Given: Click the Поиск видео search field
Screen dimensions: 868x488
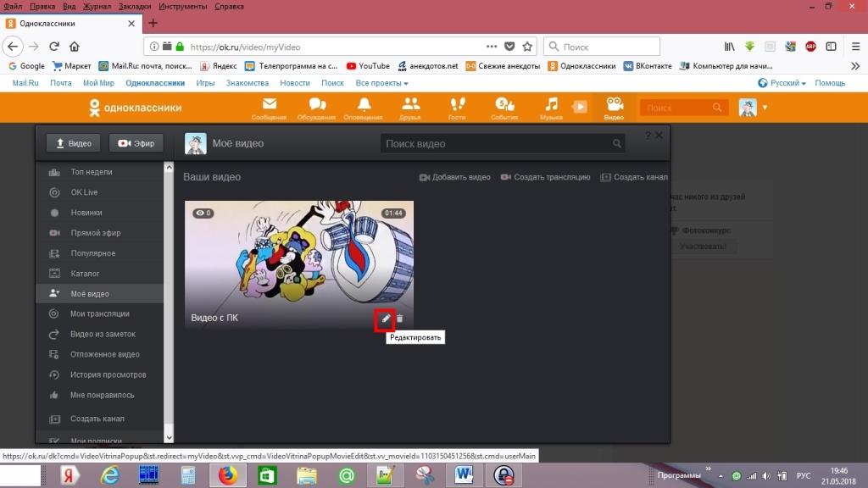Looking at the screenshot, I should 503,144.
